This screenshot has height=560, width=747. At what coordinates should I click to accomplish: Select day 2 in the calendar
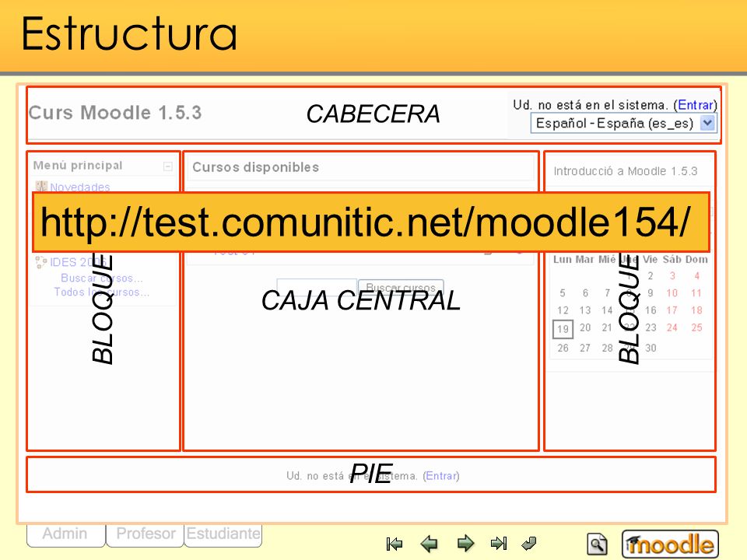(651, 275)
